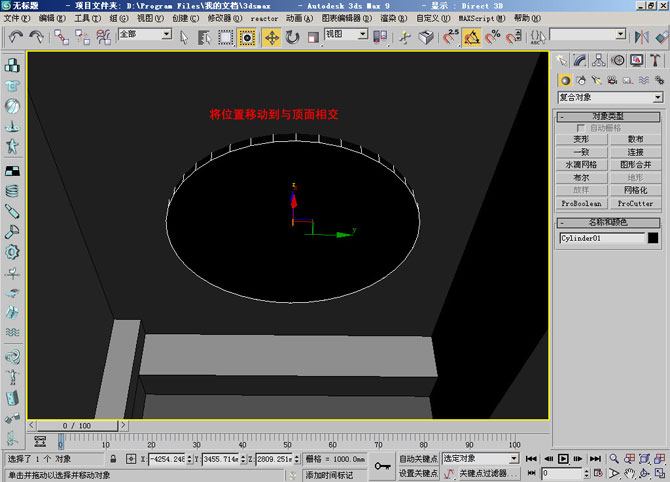Click the 设置关键点 set key button
The image size is (670, 482).
tap(418, 474)
